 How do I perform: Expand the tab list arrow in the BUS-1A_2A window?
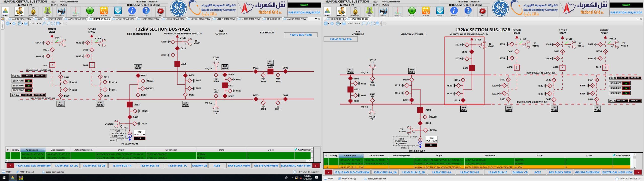(316, 19)
